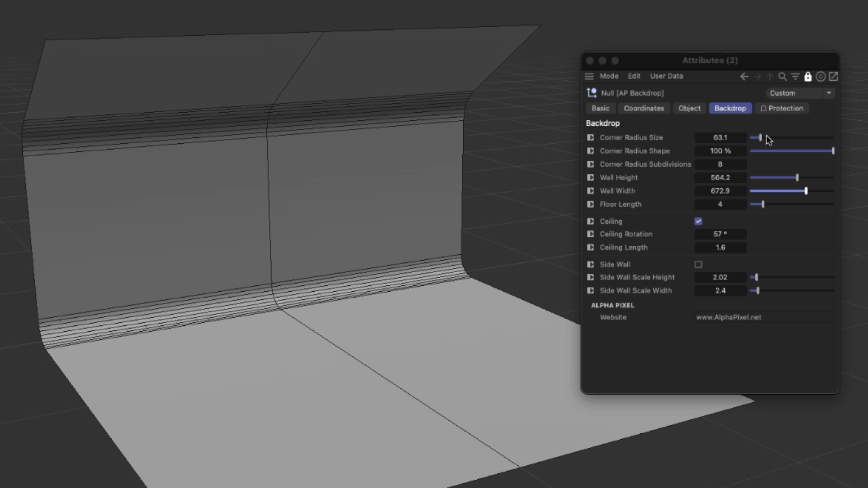Click the Null object axis icon beside AP Backdrop
Image resolution: width=868 pixels, height=488 pixels.
(591, 93)
